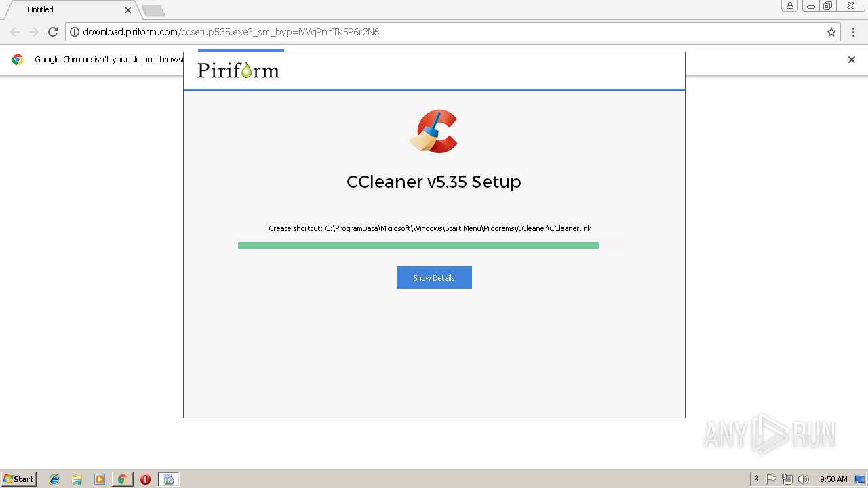Click the site information icon in the address bar
Image resolution: width=868 pixels, height=488 pixels.
tap(75, 32)
